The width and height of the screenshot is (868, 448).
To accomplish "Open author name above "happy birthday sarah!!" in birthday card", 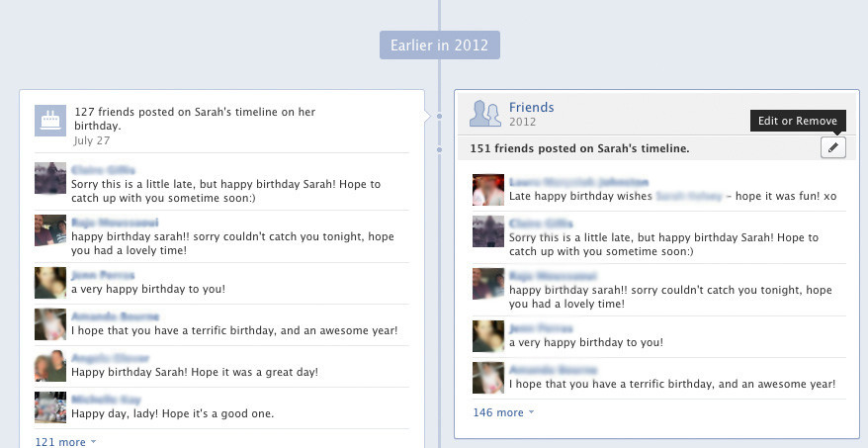I will tap(115, 223).
